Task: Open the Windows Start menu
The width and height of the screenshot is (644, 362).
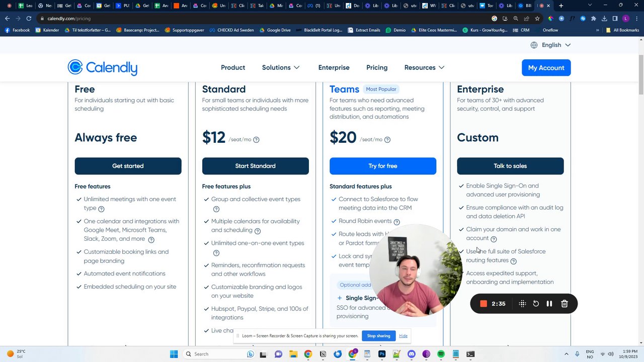Action: (174, 354)
